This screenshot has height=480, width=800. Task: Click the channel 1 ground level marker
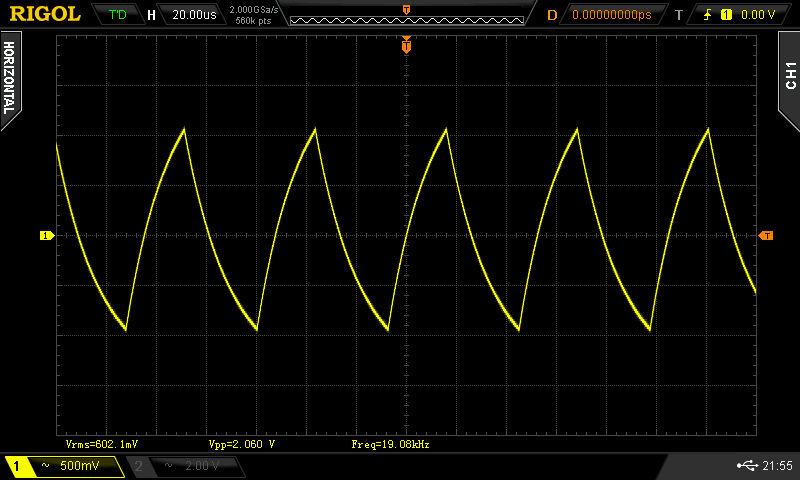[x=46, y=235]
